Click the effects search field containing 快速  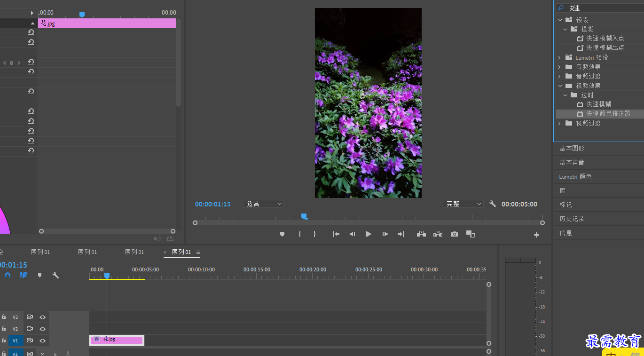[x=600, y=8]
